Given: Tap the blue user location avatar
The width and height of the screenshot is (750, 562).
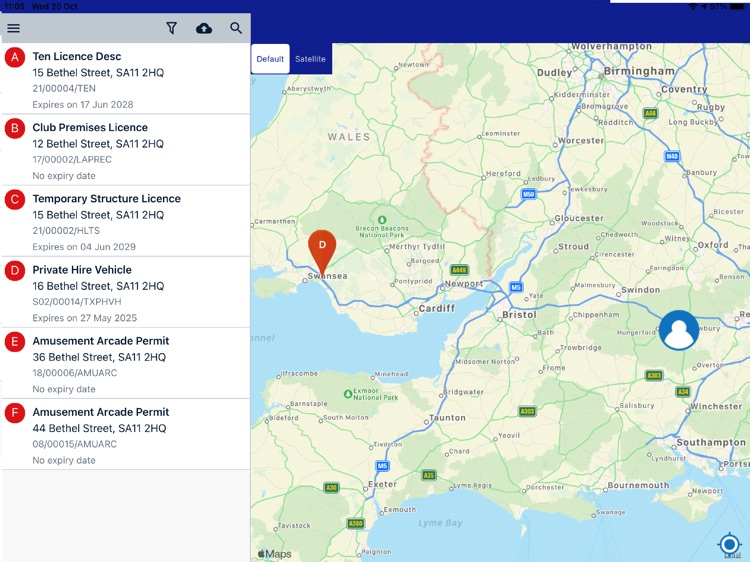Looking at the screenshot, I should coord(679,330).
